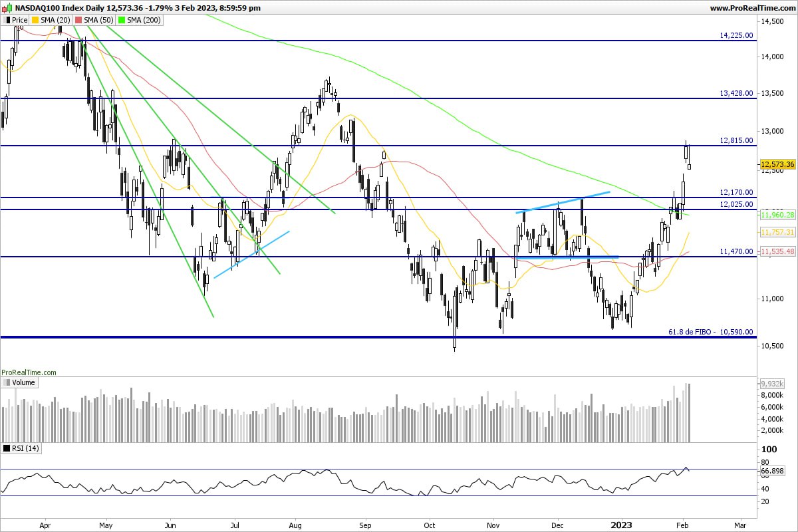Select the Volume panel label
798x532 pixels.
tap(23, 382)
